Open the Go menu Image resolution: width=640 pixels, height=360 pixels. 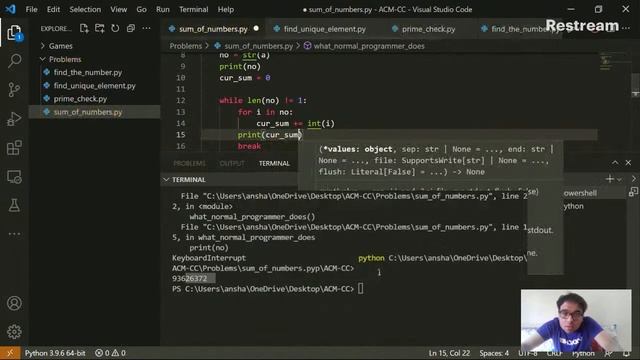tap(141, 9)
